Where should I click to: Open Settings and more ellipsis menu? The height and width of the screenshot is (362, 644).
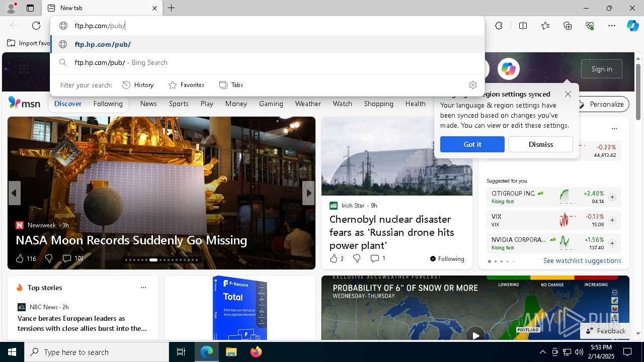[x=612, y=26]
